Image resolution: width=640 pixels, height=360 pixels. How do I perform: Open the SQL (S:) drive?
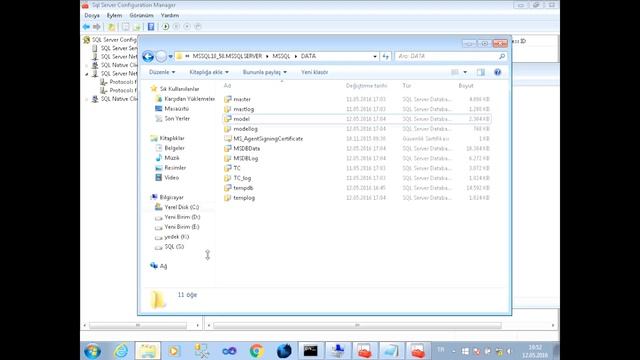coord(174,247)
